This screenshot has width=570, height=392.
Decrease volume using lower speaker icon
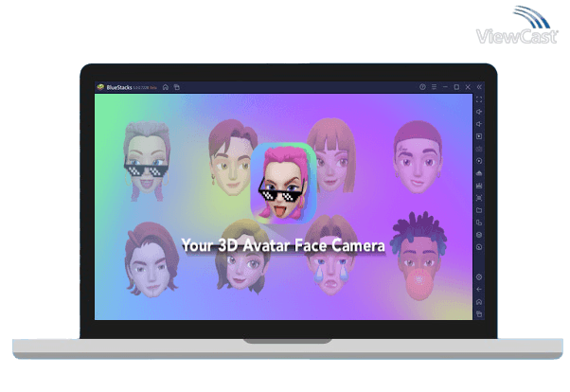(479, 124)
